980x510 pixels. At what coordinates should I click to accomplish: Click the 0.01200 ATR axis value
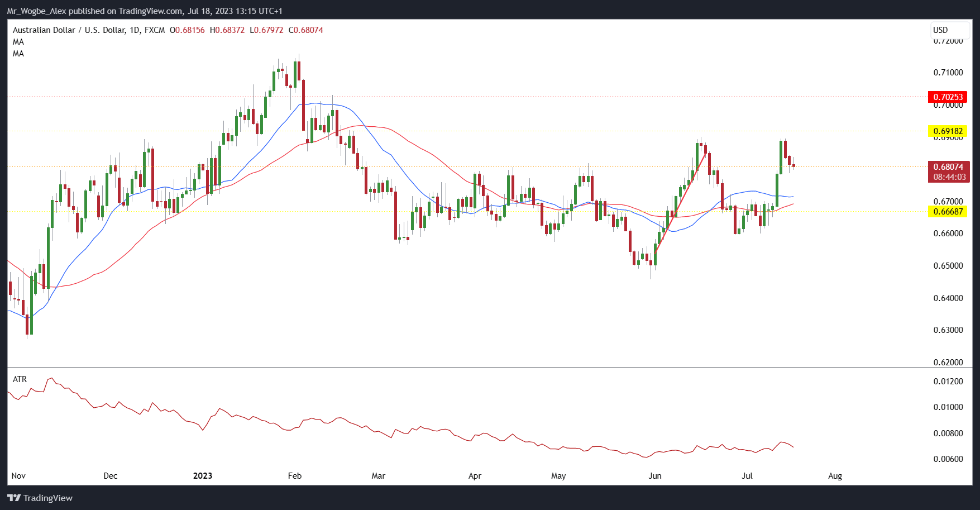pos(948,382)
